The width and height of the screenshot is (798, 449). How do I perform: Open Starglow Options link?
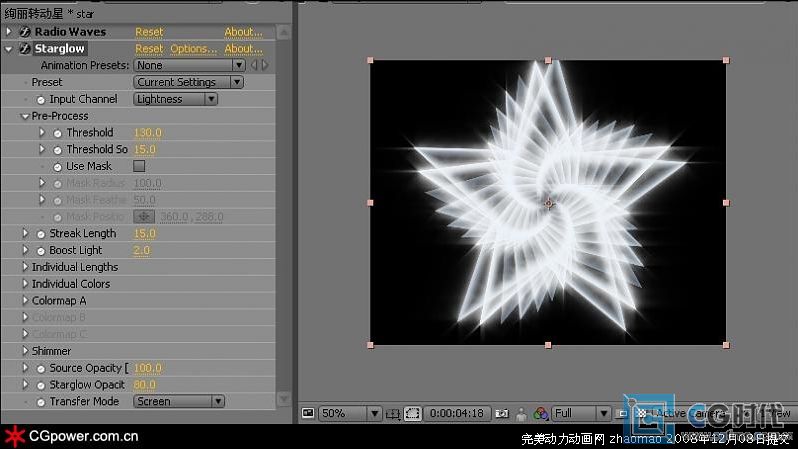[192, 49]
